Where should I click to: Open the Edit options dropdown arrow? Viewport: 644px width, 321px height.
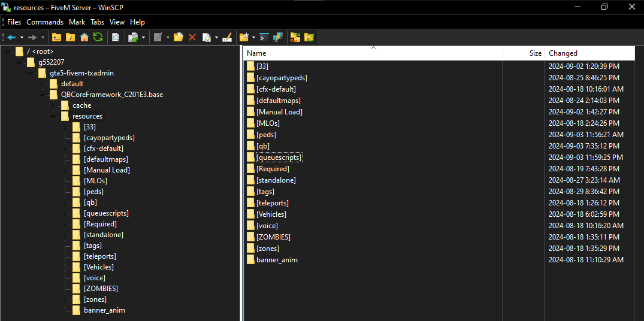[168, 37]
